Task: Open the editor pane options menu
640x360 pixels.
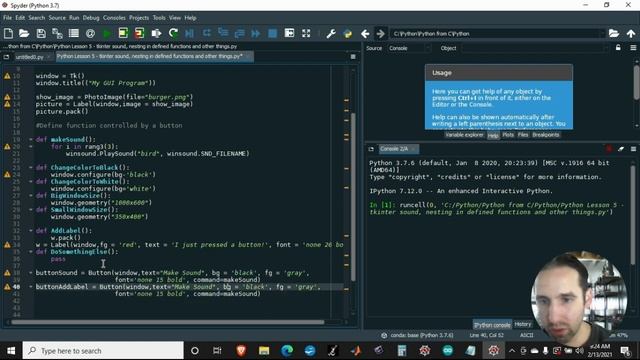Action: click(353, 57)
